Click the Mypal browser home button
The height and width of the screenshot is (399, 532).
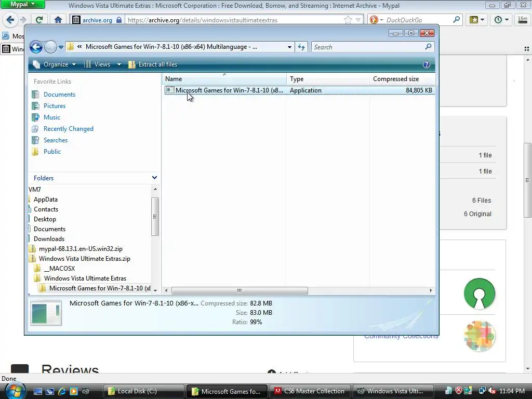pyautogui.click(x=58, y=20)
